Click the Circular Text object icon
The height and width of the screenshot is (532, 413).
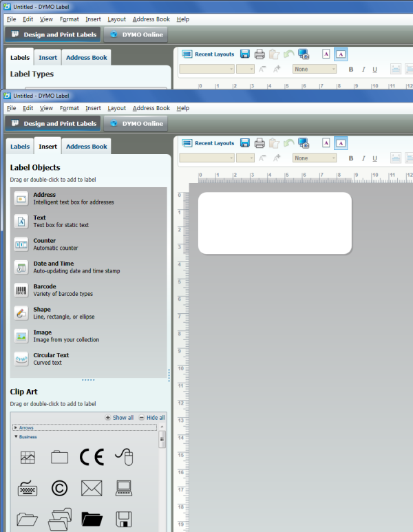pyautogui.click(x=21, y=359)
